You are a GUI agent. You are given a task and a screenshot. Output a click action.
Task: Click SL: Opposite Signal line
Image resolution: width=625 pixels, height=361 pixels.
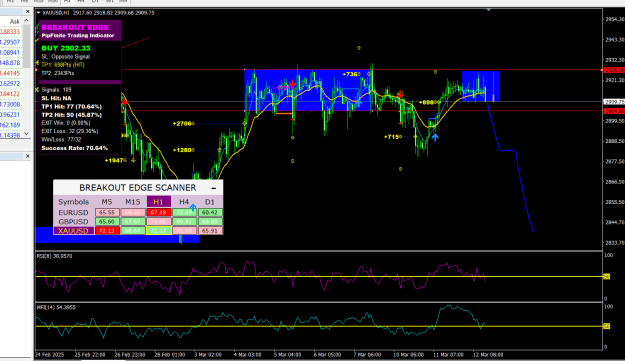pyautogui.click(x=65, y=57)
